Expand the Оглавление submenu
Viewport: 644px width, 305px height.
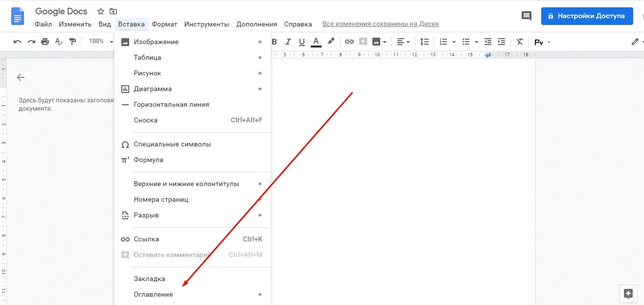[192, 294]
